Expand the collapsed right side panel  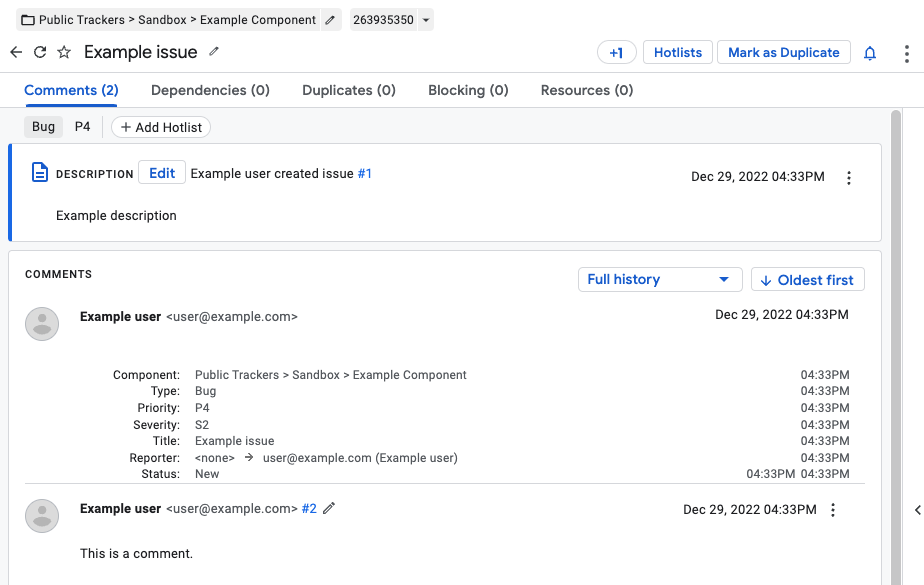click(x=917, y=510)
